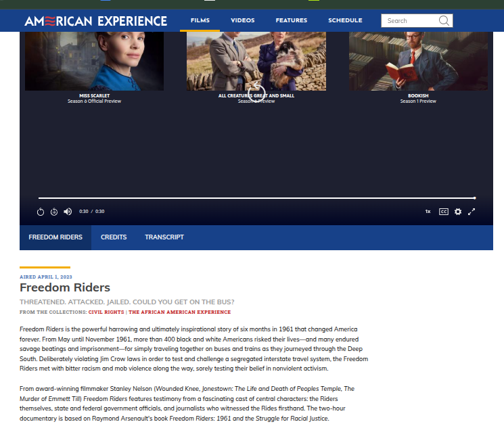Switch to the Transcript tab
Viewport: 504px width, 447px height.
pyautogui.click(x=164, y=237)
